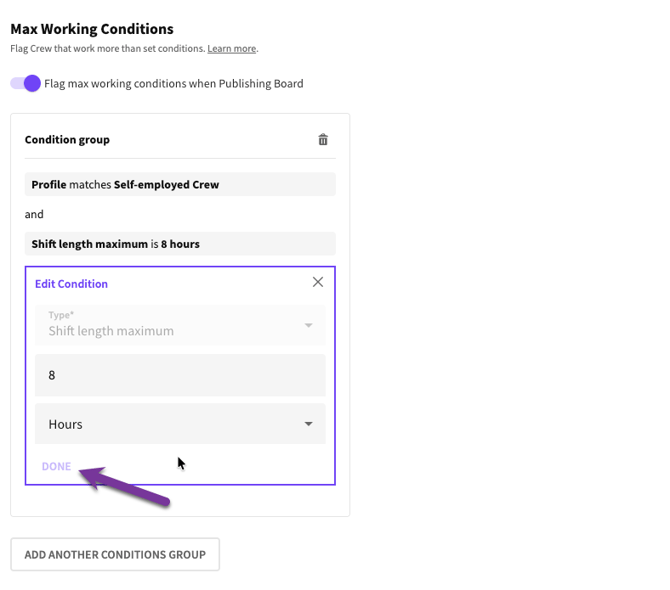This screenshot has width=670, height=590.
Task: Click the Type dropdown arrow icon
Action: 308,325
